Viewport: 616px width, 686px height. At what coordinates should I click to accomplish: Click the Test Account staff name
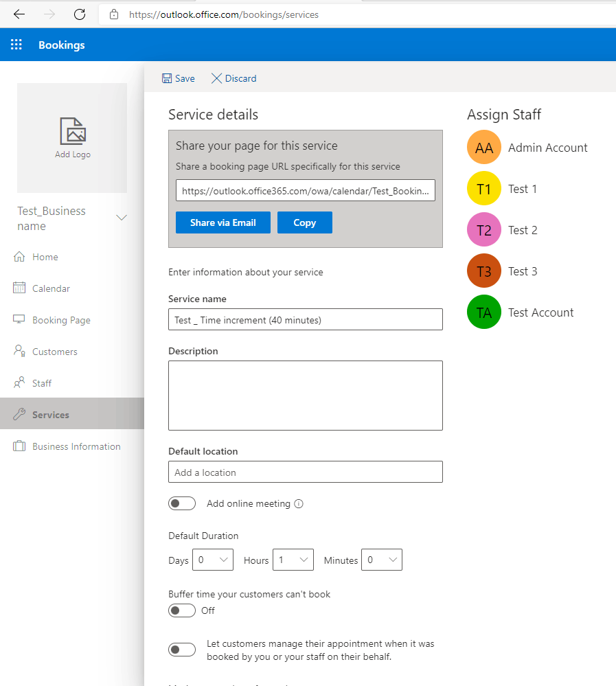540,312
